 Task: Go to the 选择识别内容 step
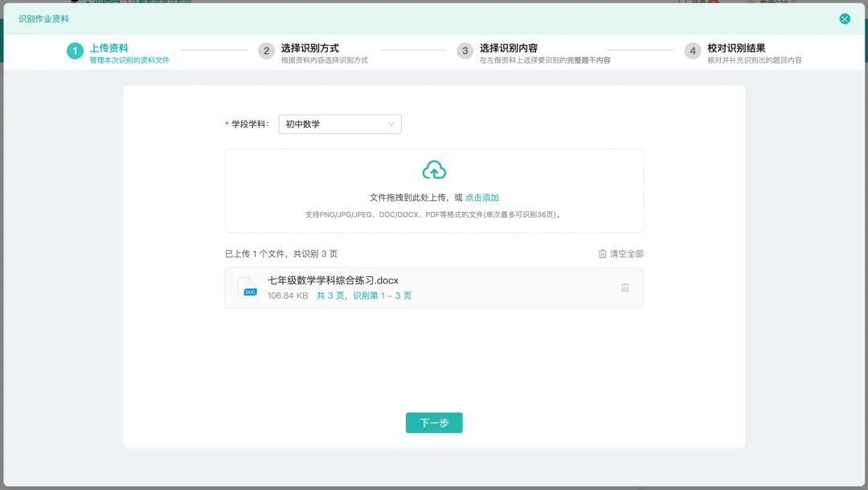(x=509, y=48)
